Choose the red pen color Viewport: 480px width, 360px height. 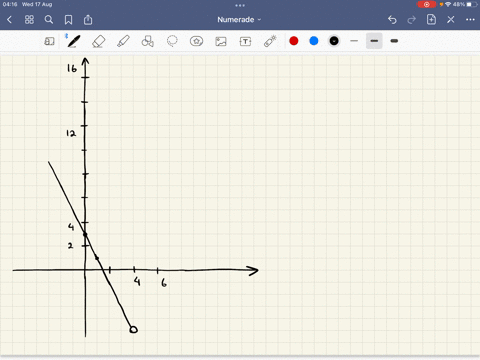click(294, 41)
